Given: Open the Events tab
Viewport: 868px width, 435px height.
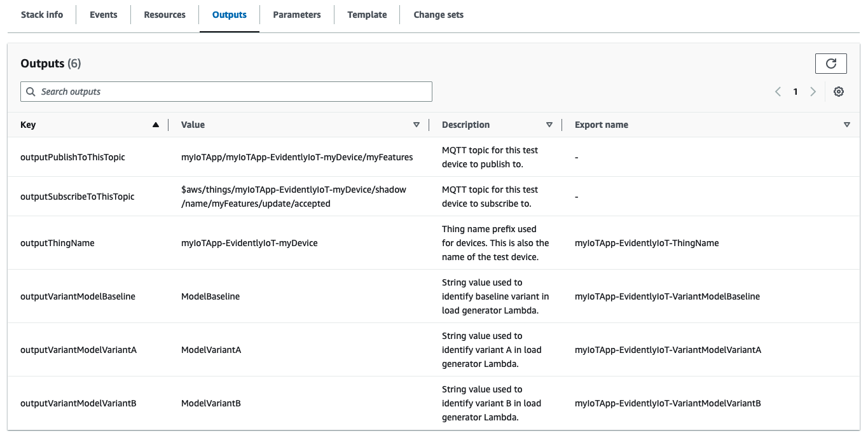Looking at the screenshot, I should (103, 14).
